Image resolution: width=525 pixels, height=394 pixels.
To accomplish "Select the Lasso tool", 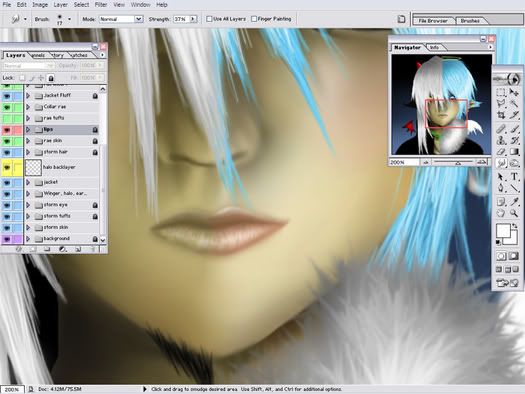I will click(x=501, y=103).
